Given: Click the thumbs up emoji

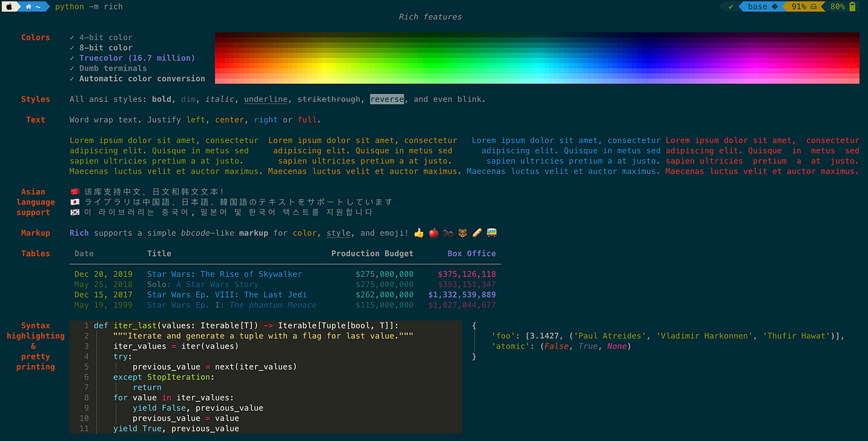Looking at the screenshot, I should click(x=419, y=233).
